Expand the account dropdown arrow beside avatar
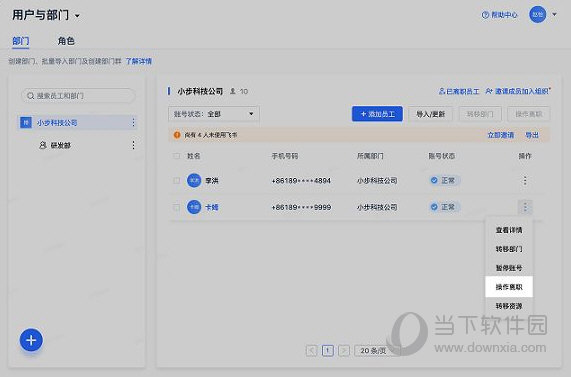Image resolution: width=571 pixels, height=377 pixels. (x=554, y=15)
